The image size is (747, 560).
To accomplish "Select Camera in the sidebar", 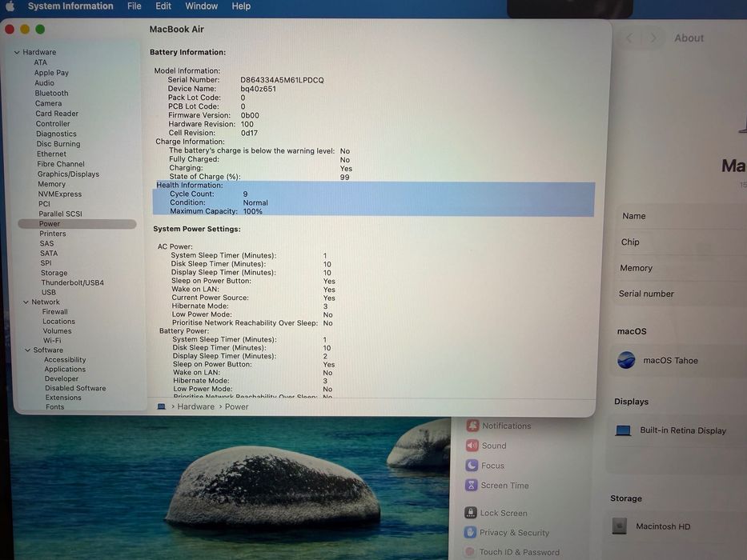I will pyautogui.click(x=48, y=103).
